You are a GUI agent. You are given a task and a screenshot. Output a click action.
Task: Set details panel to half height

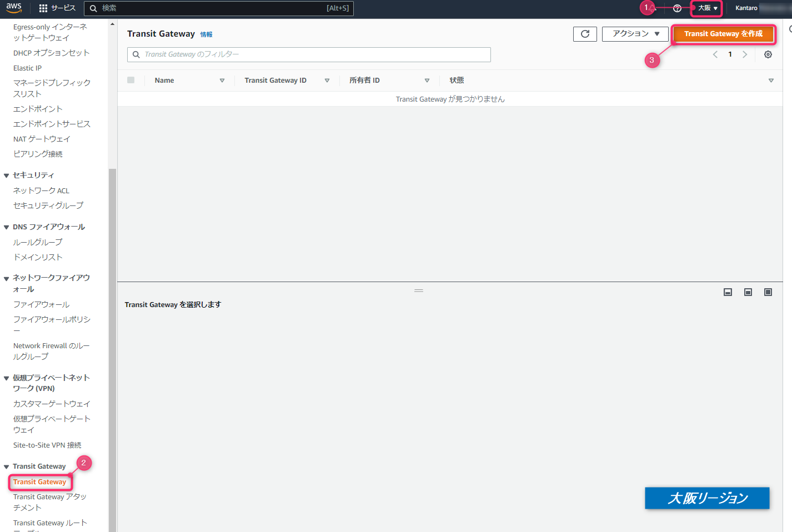tap(748, 292)
